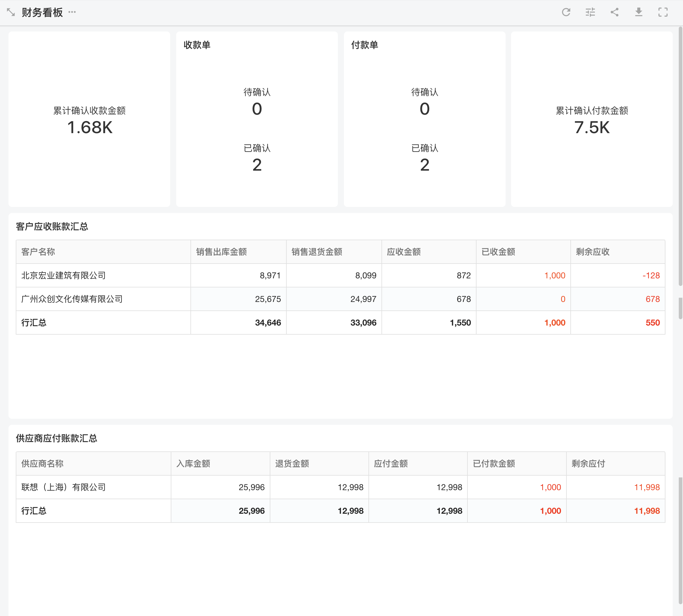Select the 财务看板 title
This screenshot has width=683, height=616.
42,12
